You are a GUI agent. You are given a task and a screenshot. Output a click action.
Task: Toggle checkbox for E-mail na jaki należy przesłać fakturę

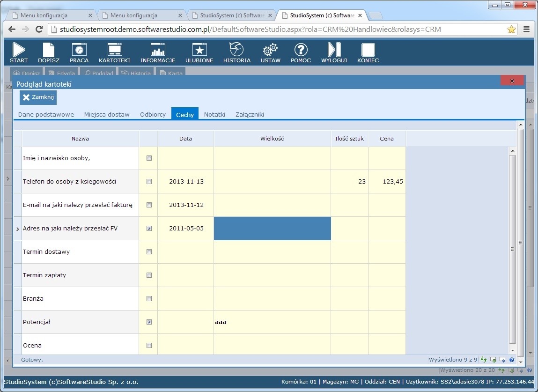click(x=149, y=205)
